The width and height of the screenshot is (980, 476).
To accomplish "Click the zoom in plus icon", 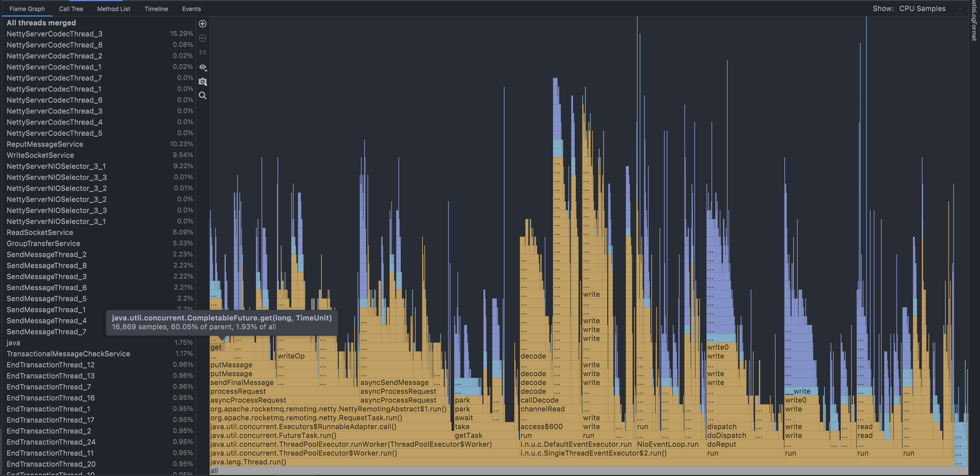I will click(202, 23).
